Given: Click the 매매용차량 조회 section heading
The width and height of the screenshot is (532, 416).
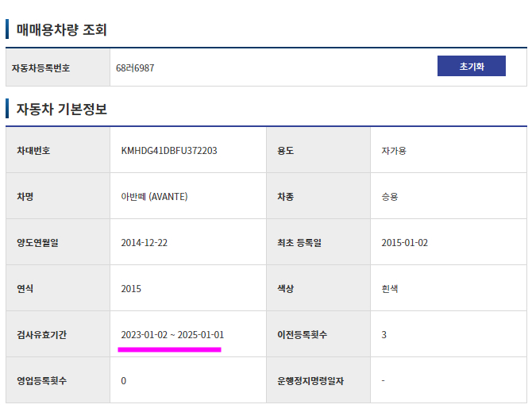Looking at the screenshot, I should 61,29.
